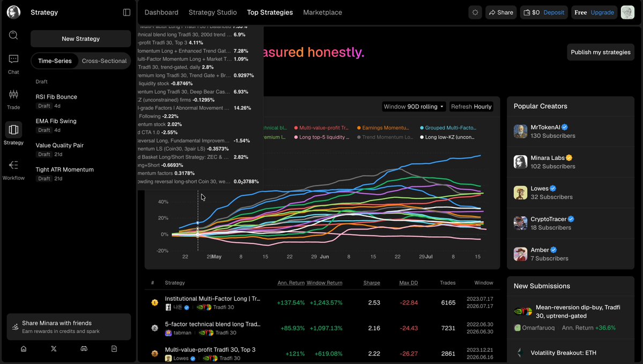Click the home icon at sidebar bottom
This screenshot has height=364, width=643.
click(x=24, y=349)
